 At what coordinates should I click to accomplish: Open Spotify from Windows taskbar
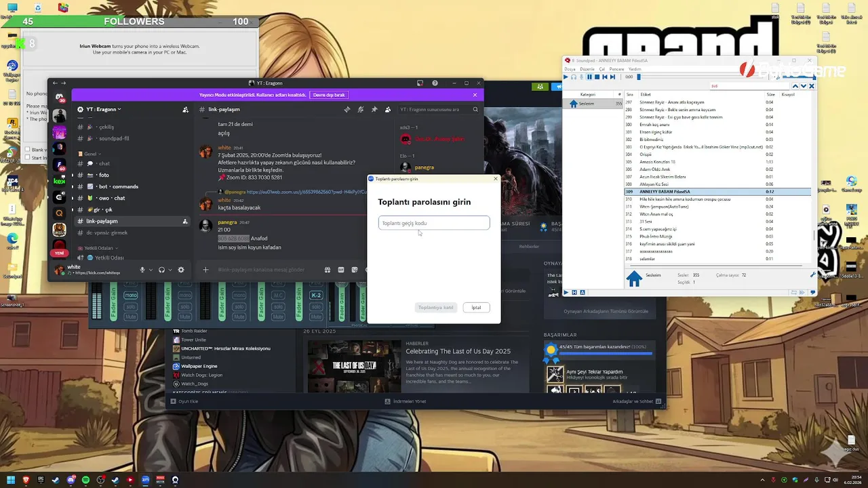pos(86,480)
